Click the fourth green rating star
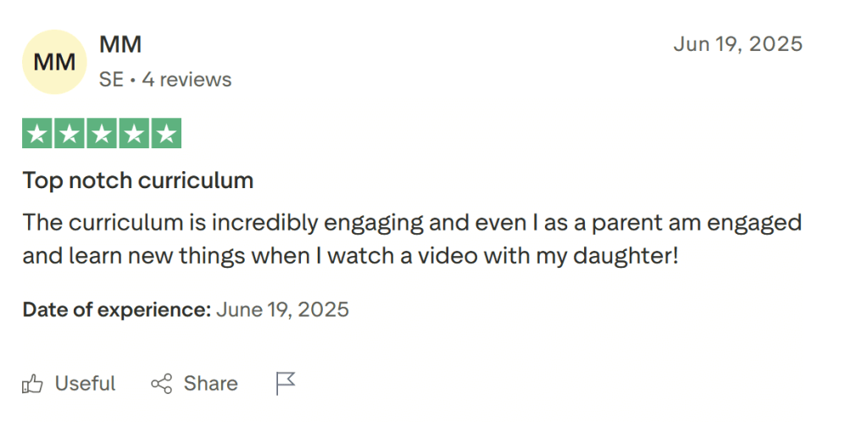 point(134,134)
